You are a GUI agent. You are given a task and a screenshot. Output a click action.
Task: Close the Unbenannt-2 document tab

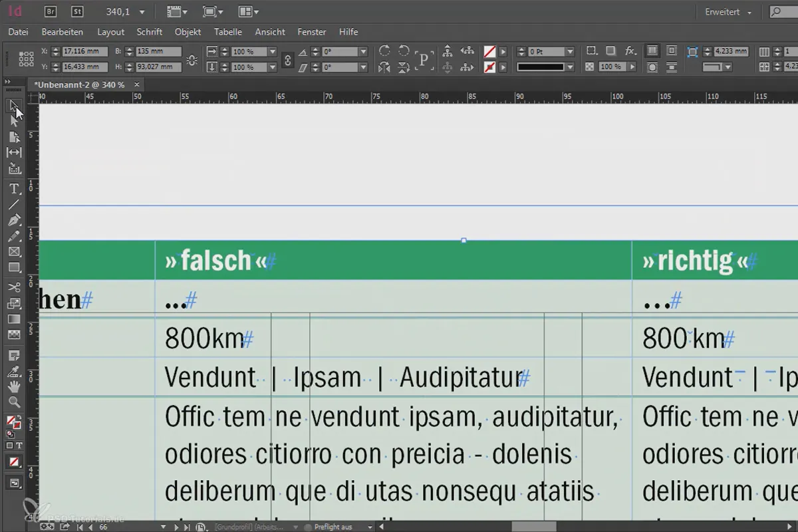click(x=137, y=84)
